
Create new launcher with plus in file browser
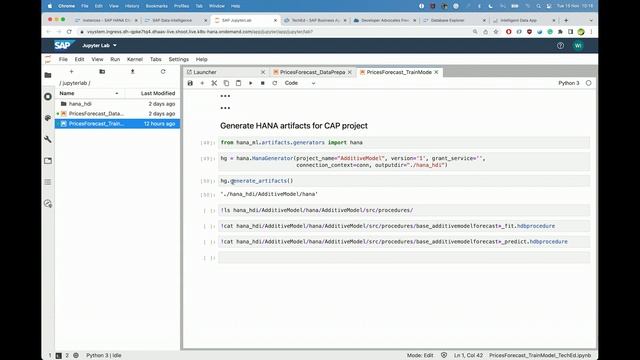(71, 71)
